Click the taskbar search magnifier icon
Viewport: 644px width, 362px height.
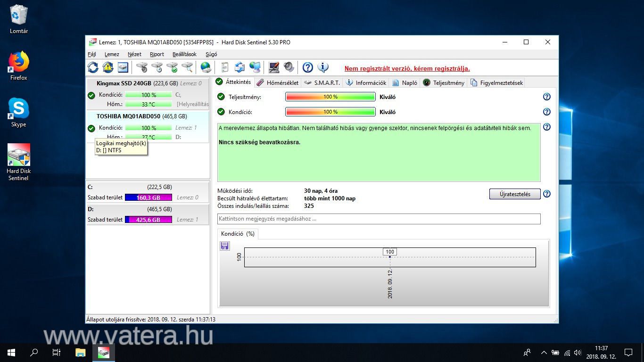click(34, 352)
